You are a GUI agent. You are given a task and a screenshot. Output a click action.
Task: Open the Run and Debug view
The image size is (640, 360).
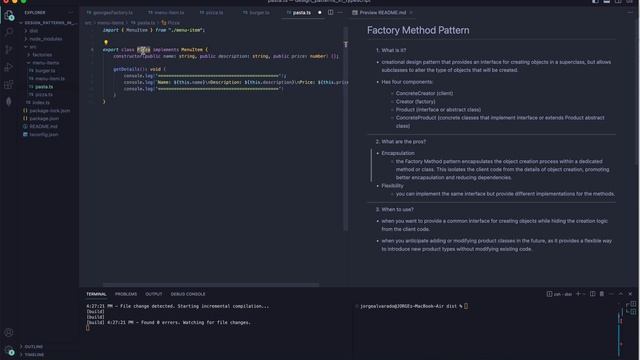(9, 67)
